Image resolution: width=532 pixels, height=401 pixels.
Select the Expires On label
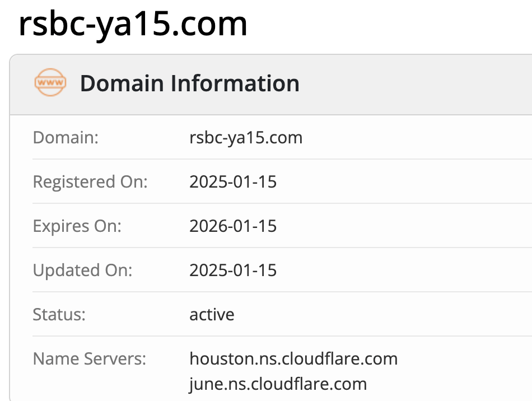(x=77, y=226)
